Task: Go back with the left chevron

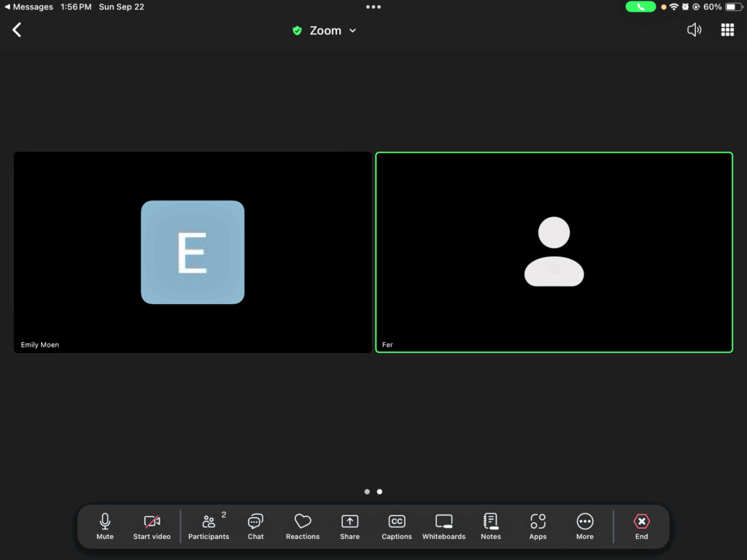Action: coord(17,30)
